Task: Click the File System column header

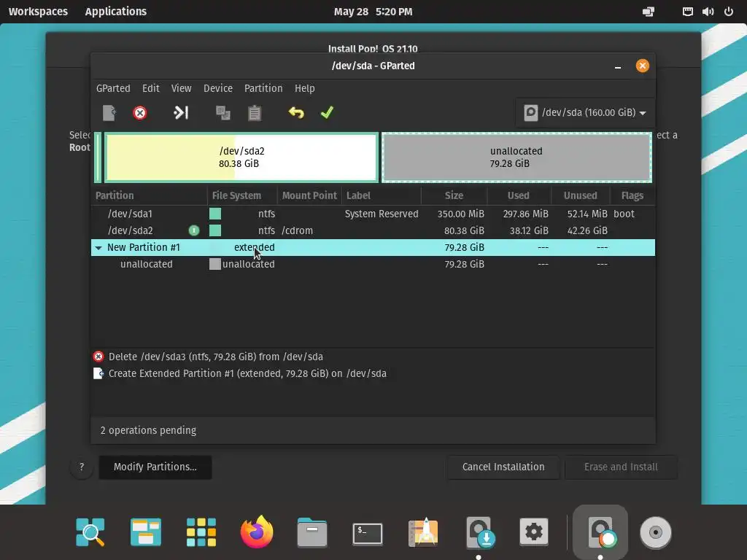Action: (242, 195)
